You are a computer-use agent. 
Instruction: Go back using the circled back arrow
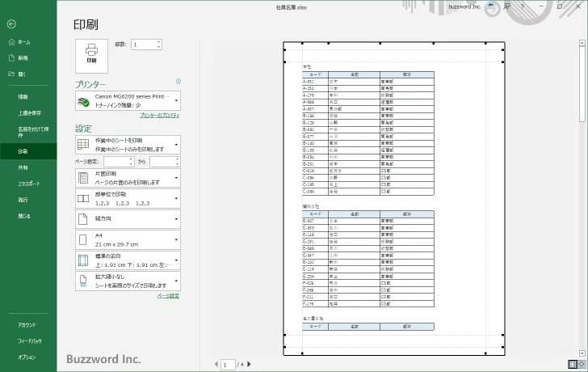11,24
